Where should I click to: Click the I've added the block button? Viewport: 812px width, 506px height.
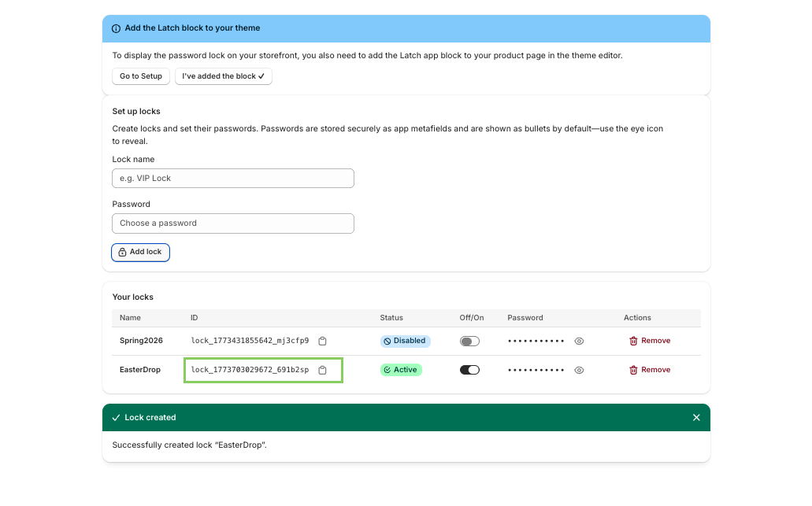223,76
